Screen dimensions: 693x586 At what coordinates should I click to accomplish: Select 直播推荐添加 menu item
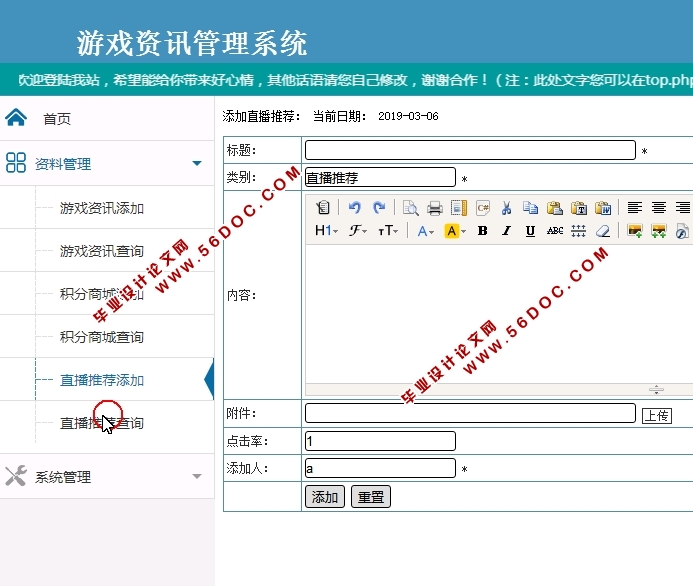point(102,380)
